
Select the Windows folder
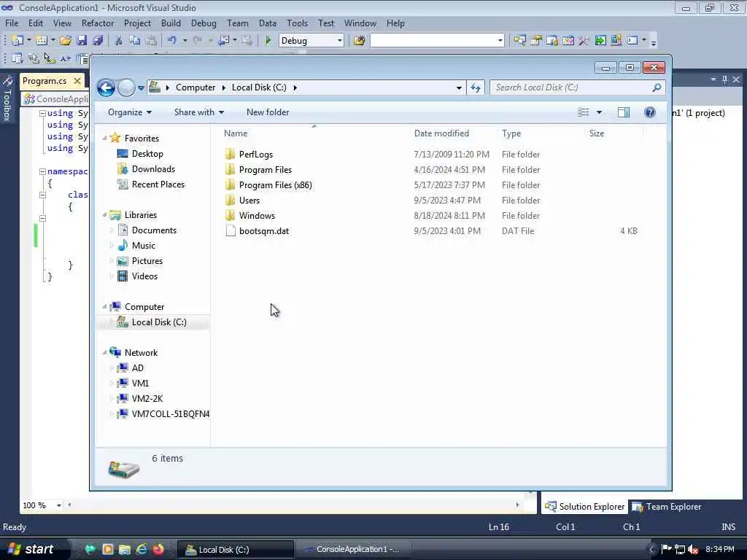pos(257,216)
